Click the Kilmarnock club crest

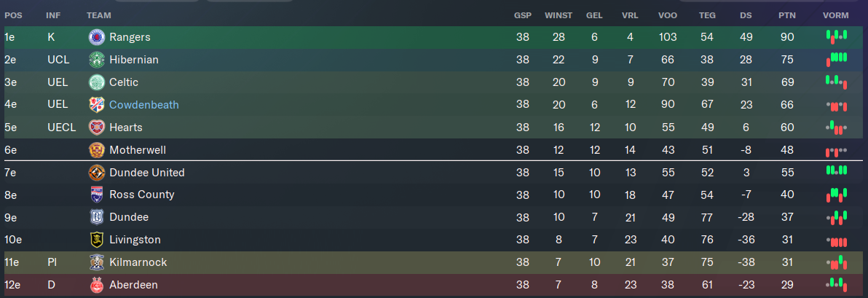tap(97, 262)
